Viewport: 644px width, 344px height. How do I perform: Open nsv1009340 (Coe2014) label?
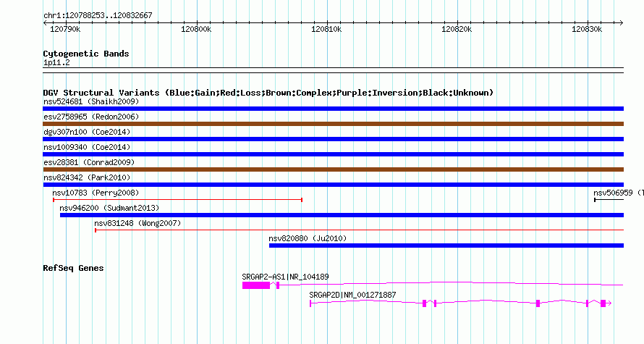87,147
